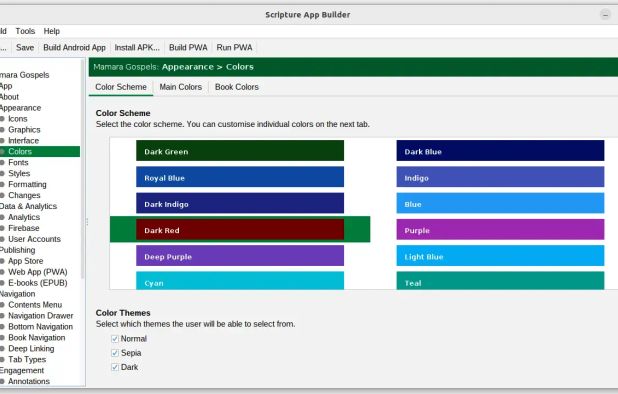
Task: Select the Dark Blue color scheme
Action: tap(500, 151)
